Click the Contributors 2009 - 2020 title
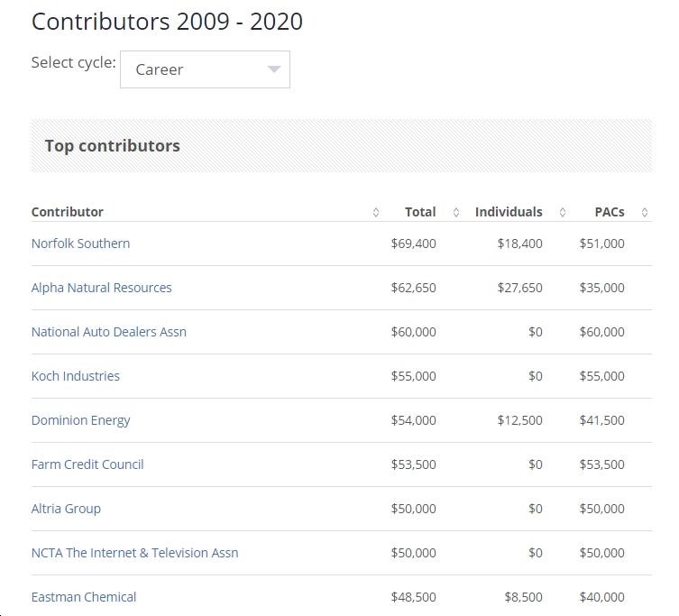The width and height of the screenshot is (679, 616). coord(167,22)
